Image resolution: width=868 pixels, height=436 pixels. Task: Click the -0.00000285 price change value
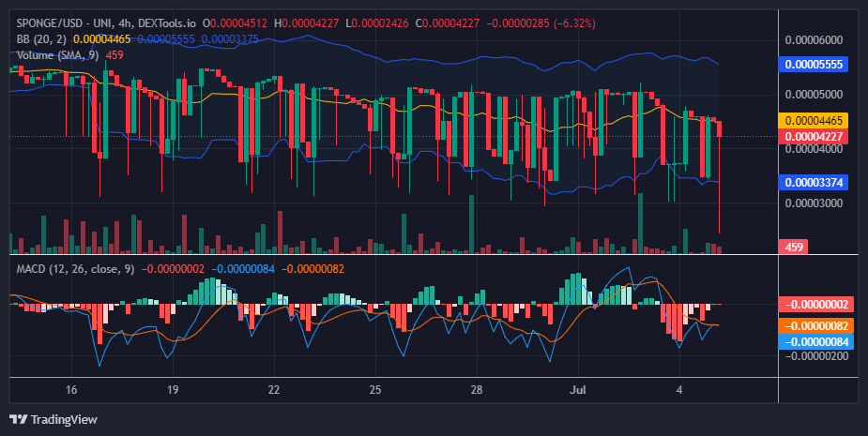coord(516,23)
